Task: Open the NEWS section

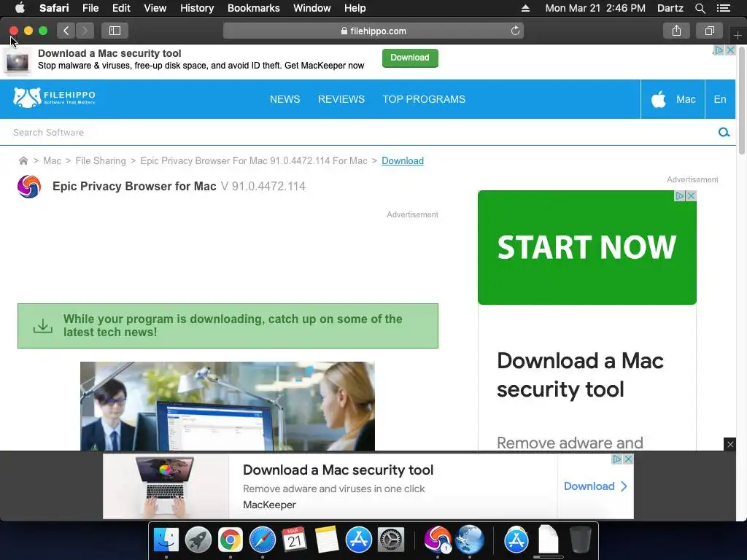Action: tap(285, 99)
